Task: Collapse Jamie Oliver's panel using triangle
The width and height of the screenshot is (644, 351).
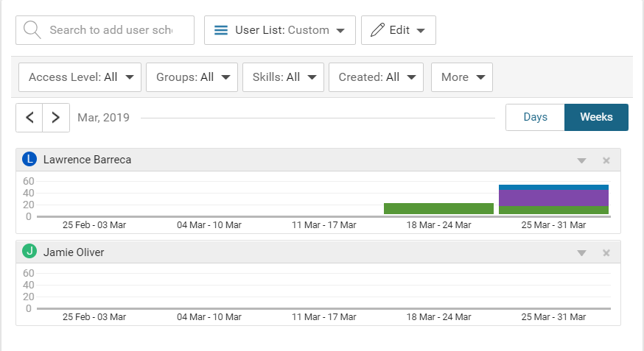Action: pos(581,253)
